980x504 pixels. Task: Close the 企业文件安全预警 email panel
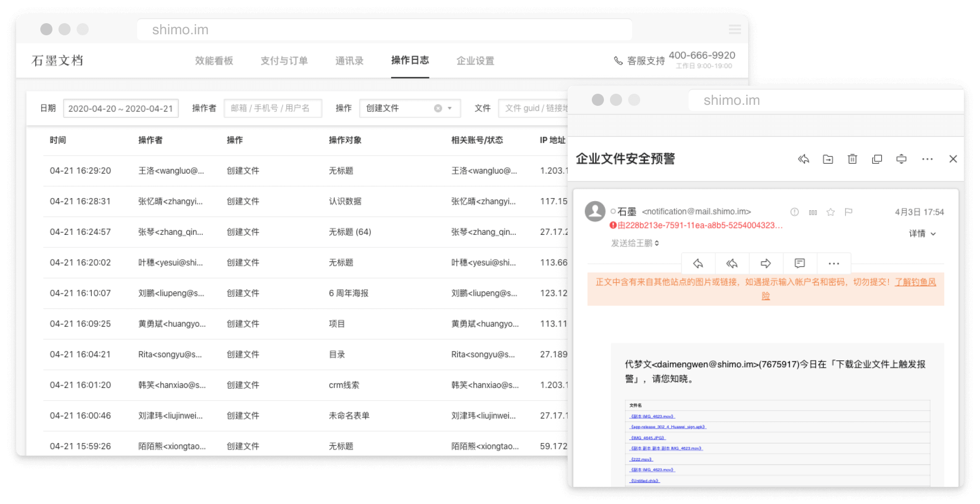953,159
